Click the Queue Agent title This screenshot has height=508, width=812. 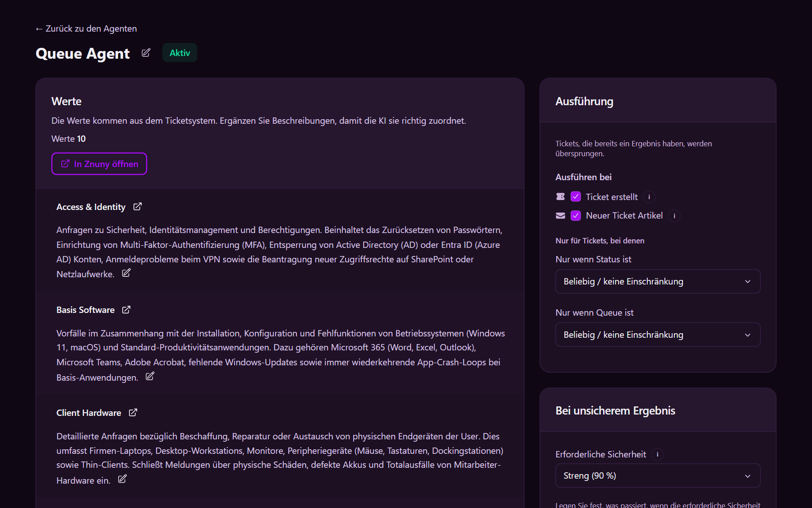(x=83, y=53)
